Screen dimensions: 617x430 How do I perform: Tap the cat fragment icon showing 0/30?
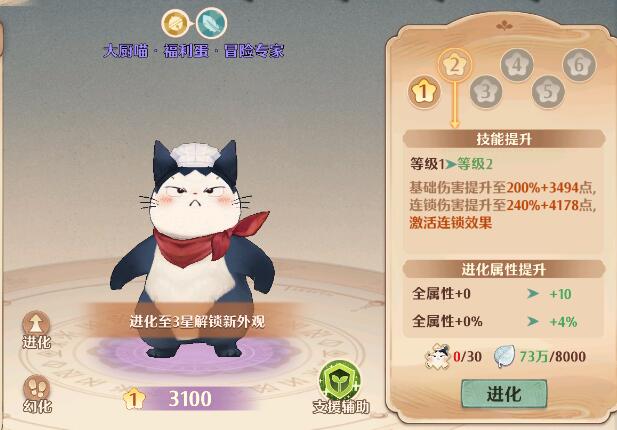click(x=438, y=356)
